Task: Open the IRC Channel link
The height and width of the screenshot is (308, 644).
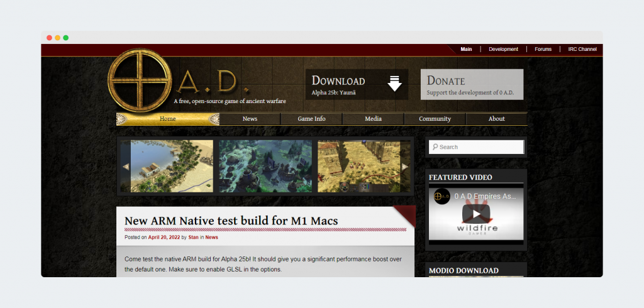Action: 582,49
